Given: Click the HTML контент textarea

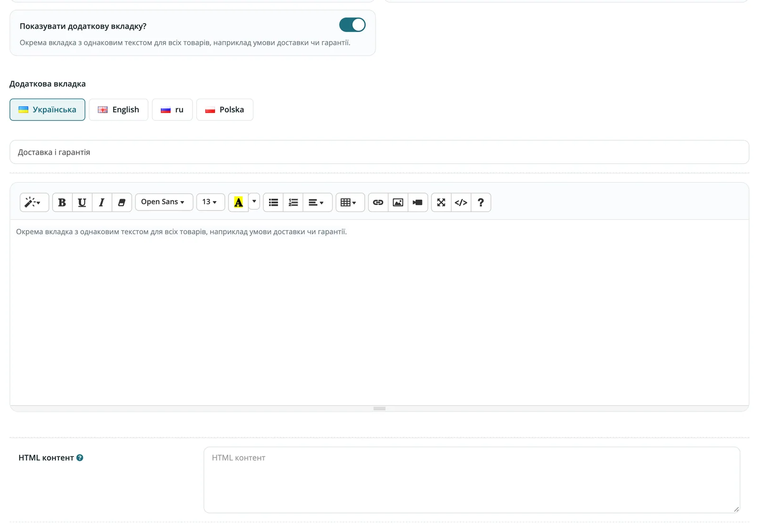Looking at the screenshot, I should tap(472, 480).
